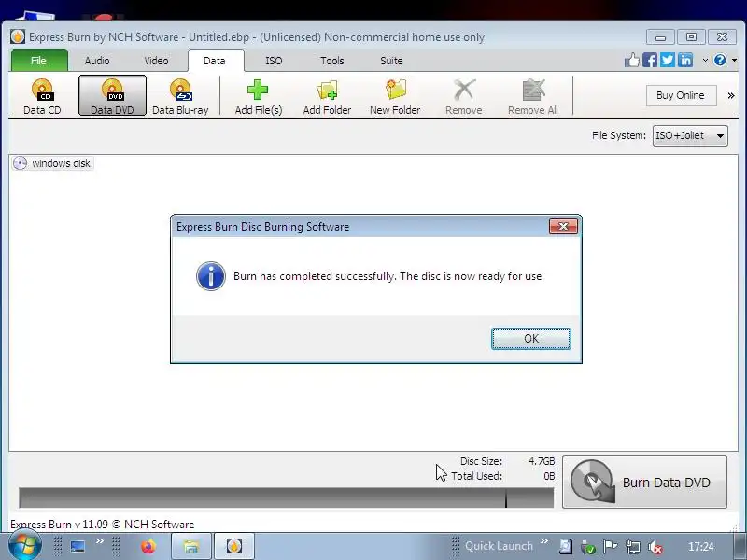The height and width of the screenshot is (560, 747).
Task: Switch to the Video tab
Action: (156, 61)
